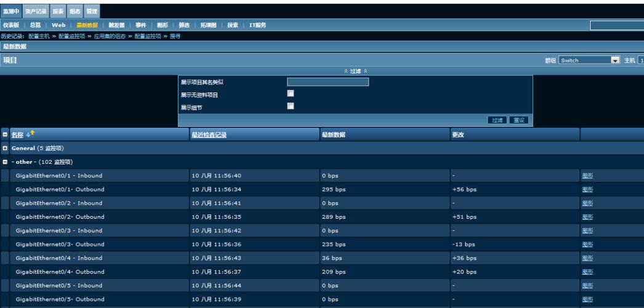644x308 pixels.
Task: Open 图形 in the submenu bar
Action: 163,25
